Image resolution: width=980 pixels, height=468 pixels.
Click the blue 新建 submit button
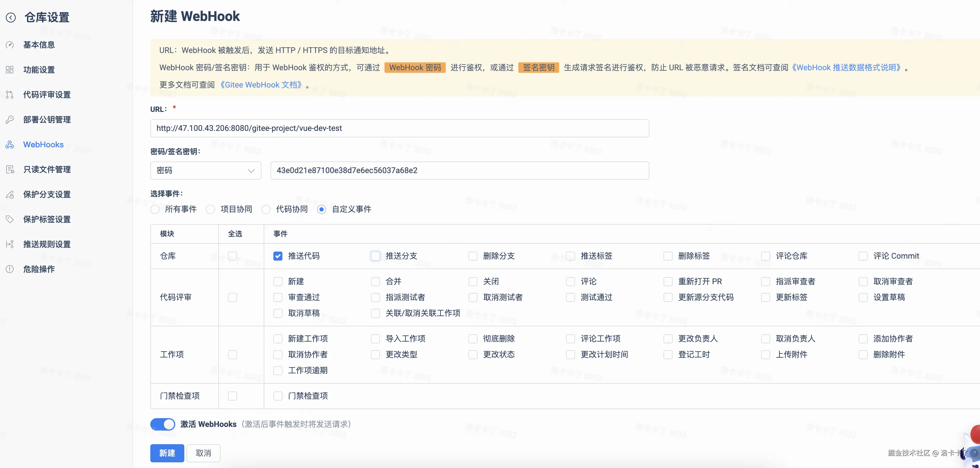point(167,453)
